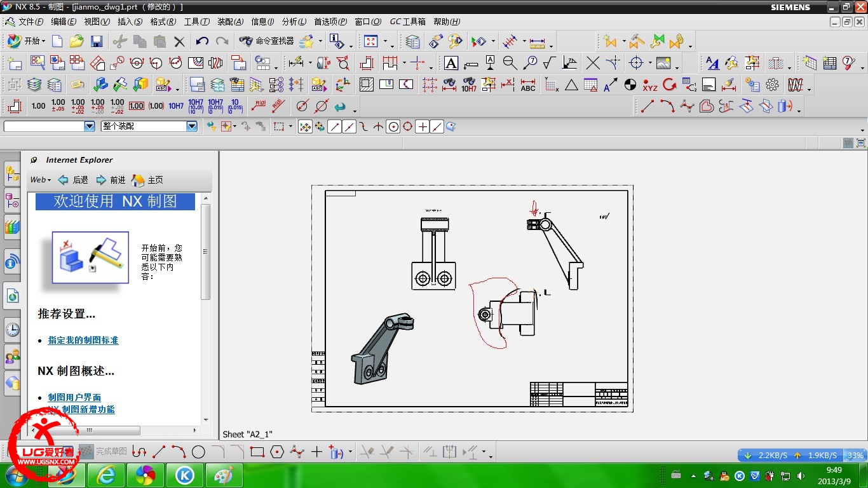Click the red circular Update arrow icon
This screenshot has width=868, height=488.
click(669, 85)
